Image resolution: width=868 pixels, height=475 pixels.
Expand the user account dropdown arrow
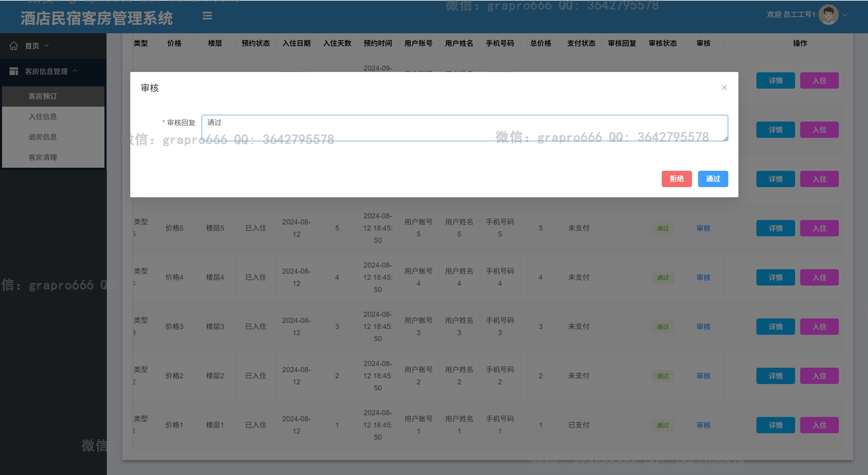pyautogui.click(x=845, y=15)
